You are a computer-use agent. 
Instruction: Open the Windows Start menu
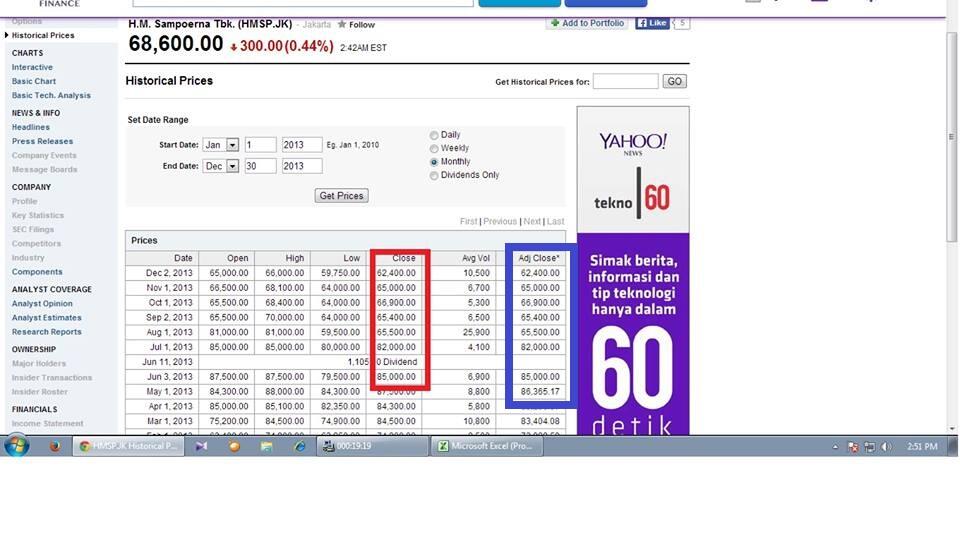(17, 446)
